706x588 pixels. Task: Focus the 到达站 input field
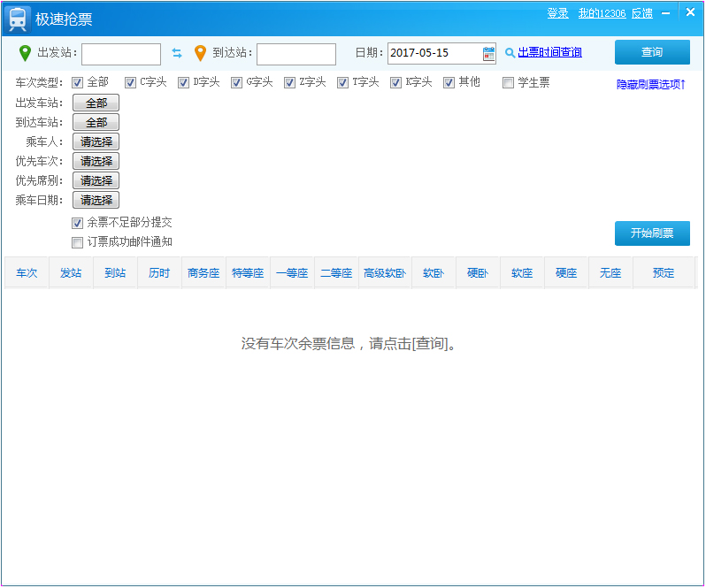pyautogui.click(x=296, y=54)
